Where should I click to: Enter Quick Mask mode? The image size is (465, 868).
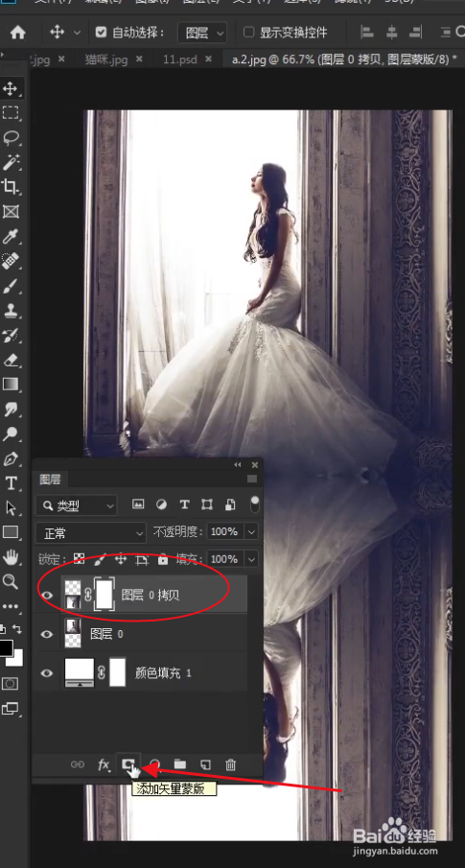(10, 684)
